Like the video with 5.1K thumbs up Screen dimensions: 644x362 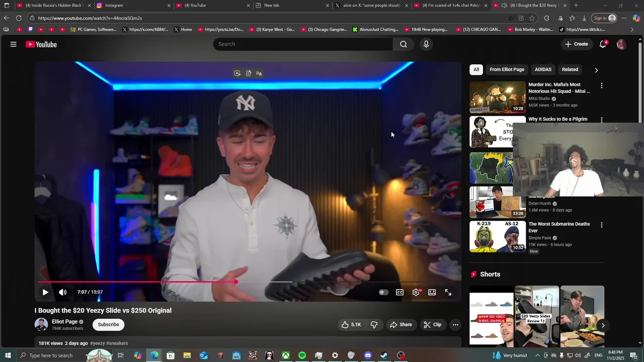351,325
